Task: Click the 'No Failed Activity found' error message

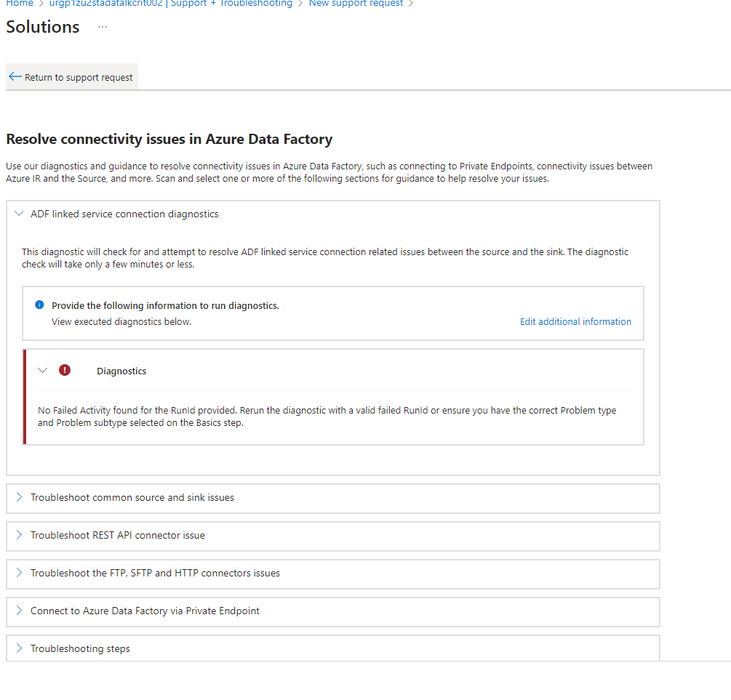Action: point(327,417)
